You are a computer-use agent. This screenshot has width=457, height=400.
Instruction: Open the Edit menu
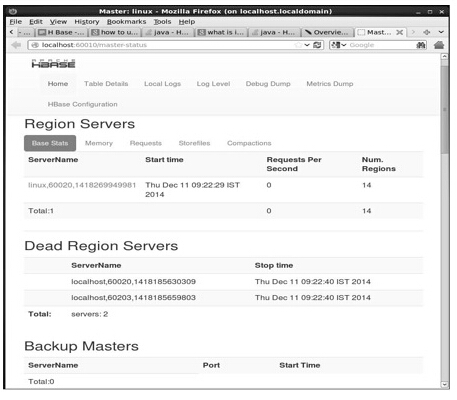click(x=36, y=22)
